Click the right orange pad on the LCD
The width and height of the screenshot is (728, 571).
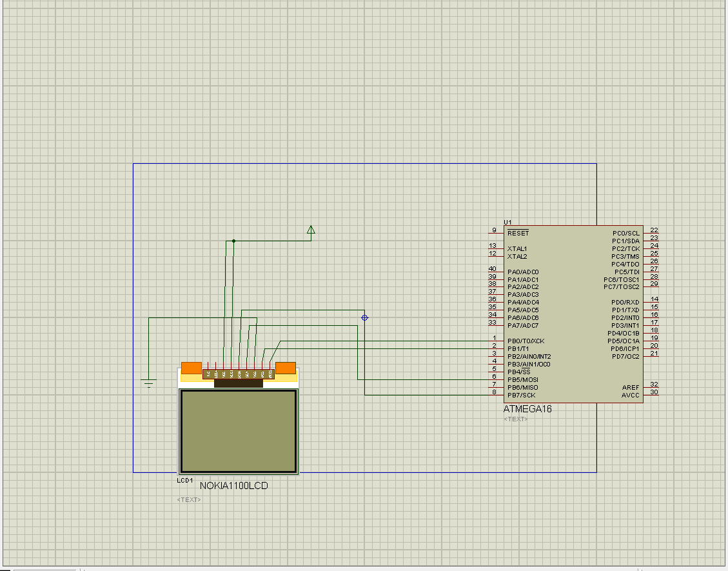pos(286,368)
